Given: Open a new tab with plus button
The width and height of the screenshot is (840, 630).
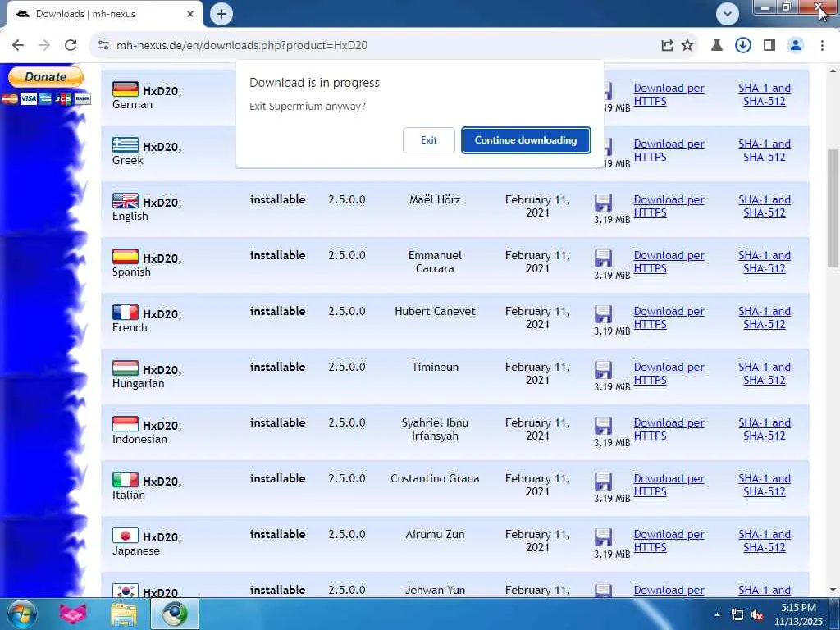Looking at the screenshot, I should pyautogui.click(x=221, y=14).
